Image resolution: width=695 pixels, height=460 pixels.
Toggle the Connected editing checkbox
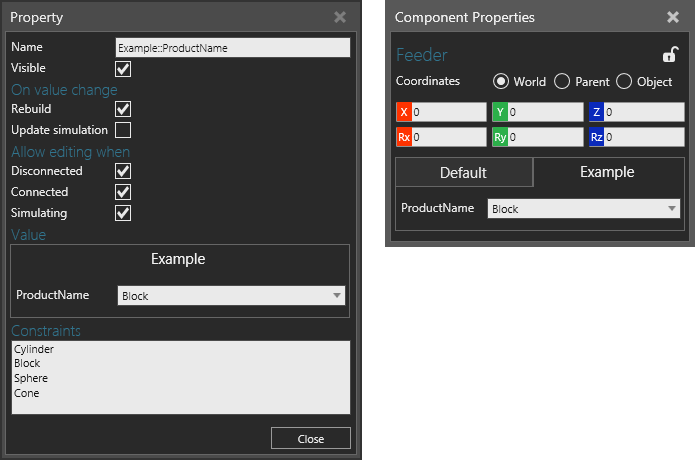[x=123, y=192]
